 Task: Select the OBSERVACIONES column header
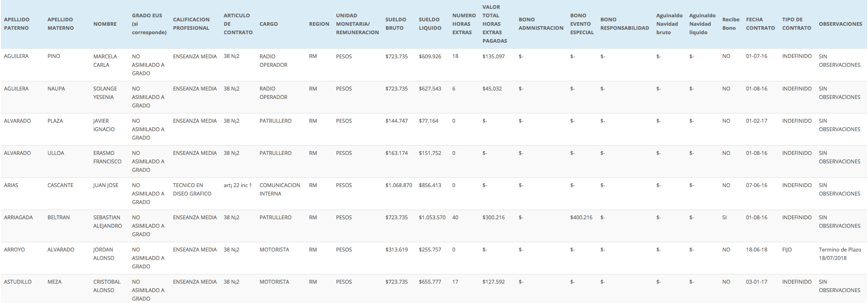pos(840,24)
